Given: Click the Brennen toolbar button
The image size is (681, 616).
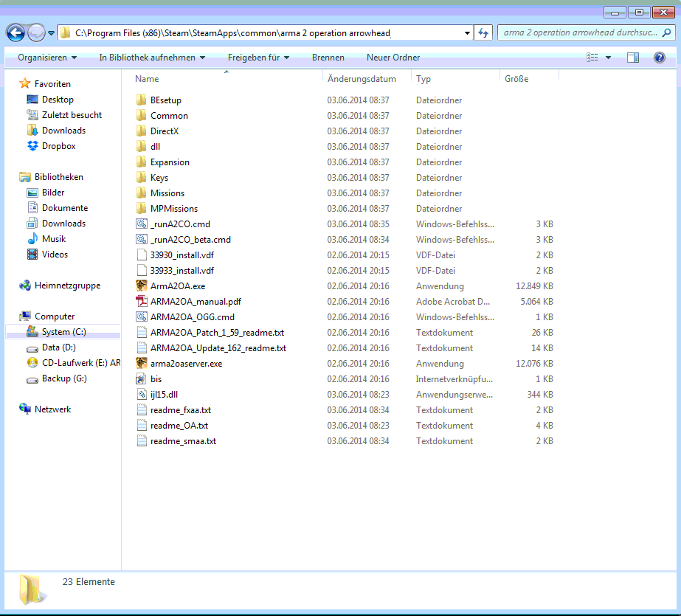Looking at the screenshot, I should tap(328, 58).
